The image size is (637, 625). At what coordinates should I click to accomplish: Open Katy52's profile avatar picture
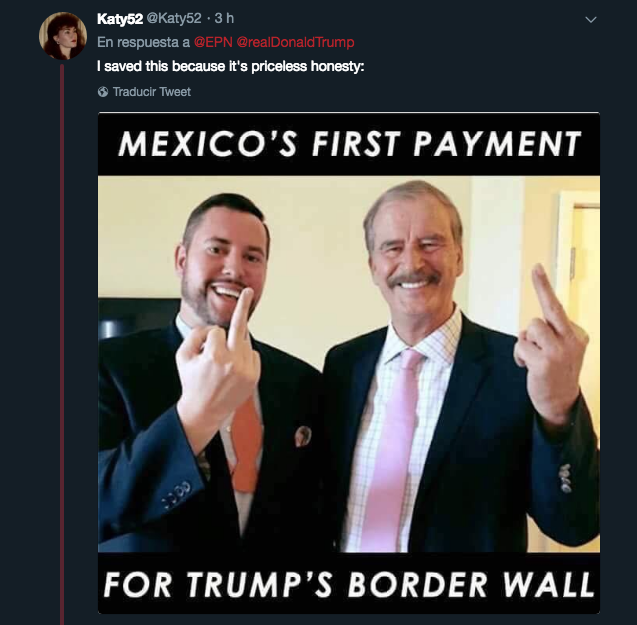click(63, 36)
